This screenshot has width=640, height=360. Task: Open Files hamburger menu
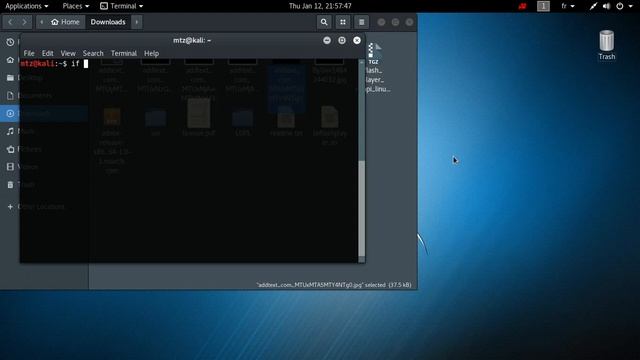click(362, 22)
